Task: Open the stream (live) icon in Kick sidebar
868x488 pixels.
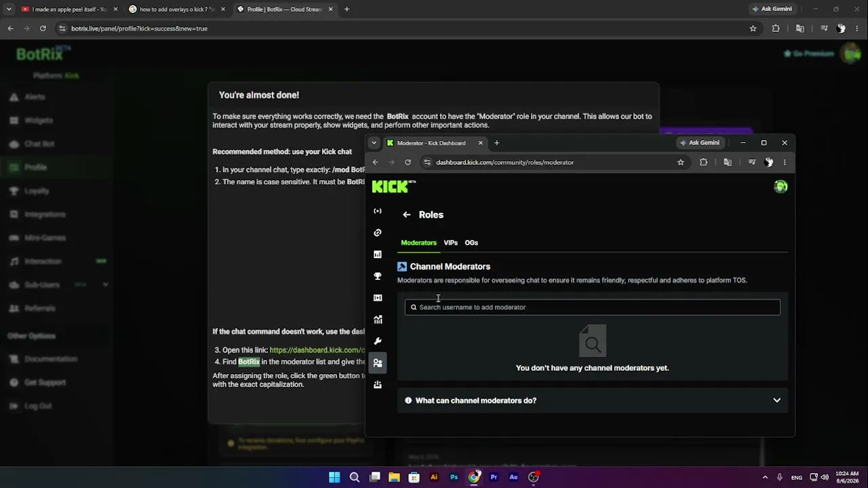Action: point(378,211)
